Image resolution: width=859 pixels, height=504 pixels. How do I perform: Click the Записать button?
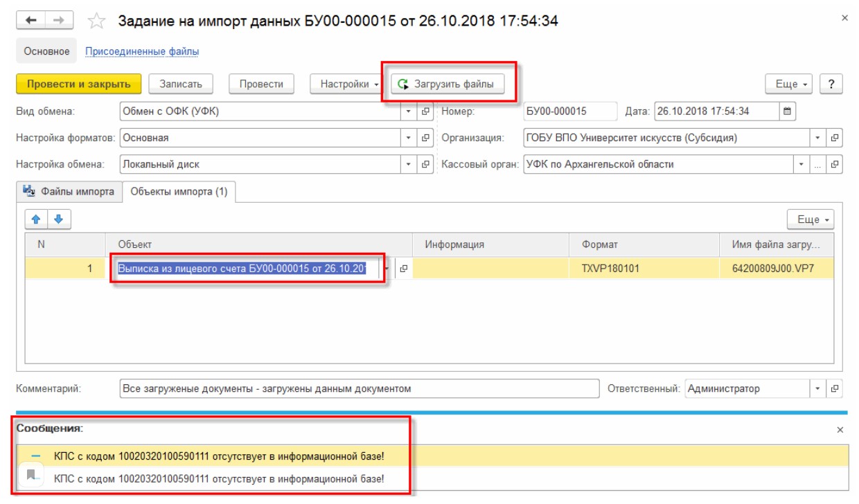point(181,84)
